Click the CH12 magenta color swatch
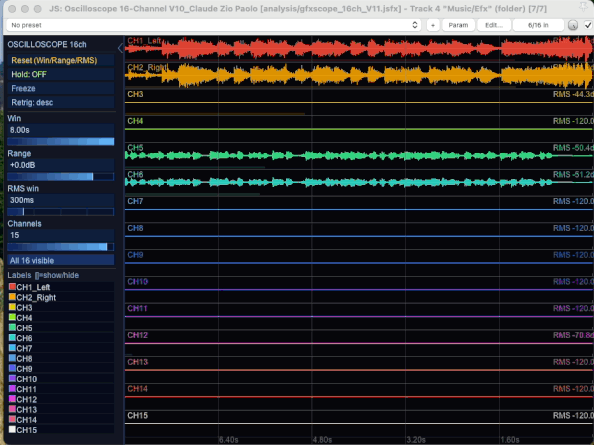The width and height of the screenshot is (594, 445). (x=12, y=399)
